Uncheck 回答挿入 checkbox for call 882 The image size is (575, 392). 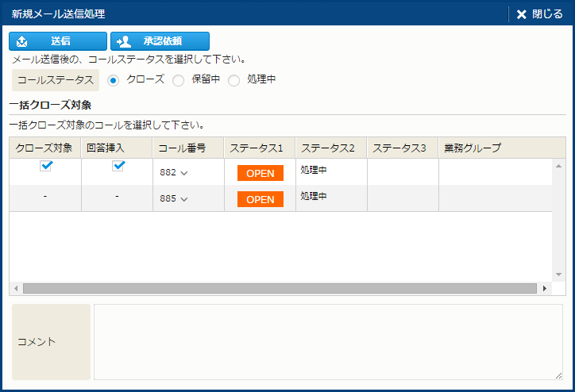coord(118,166)
